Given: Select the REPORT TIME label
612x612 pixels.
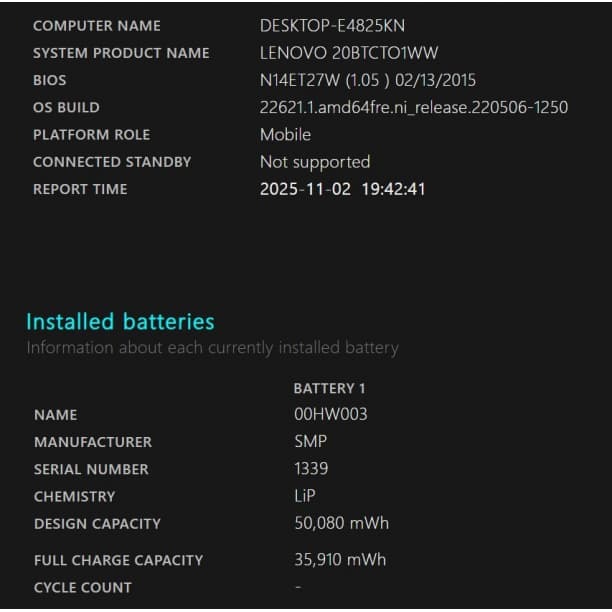Looking at the screenshot, I should click(80, 189).
